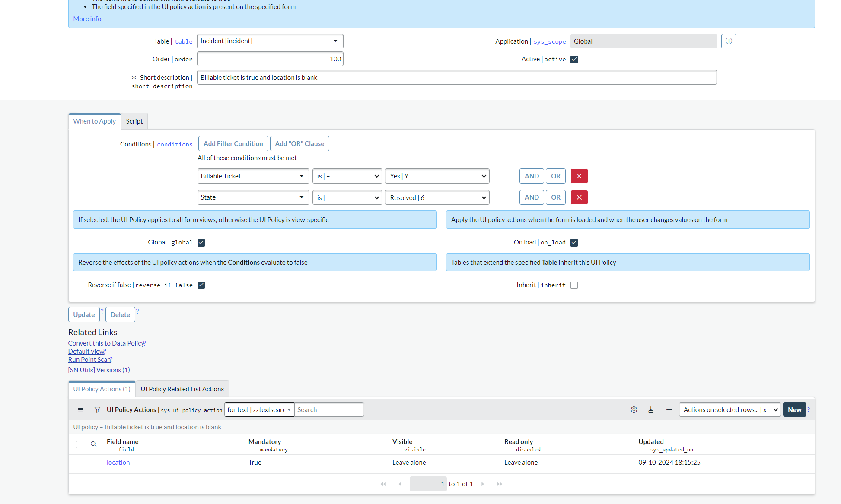Go to last page of list
The image size is (841, 504).
coord(500,484)
